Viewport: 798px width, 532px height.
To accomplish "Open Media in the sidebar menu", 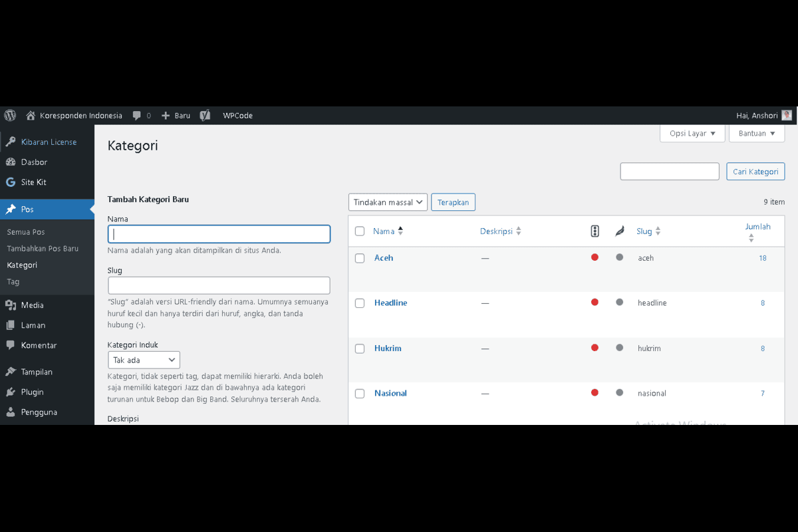I will 32,305.
